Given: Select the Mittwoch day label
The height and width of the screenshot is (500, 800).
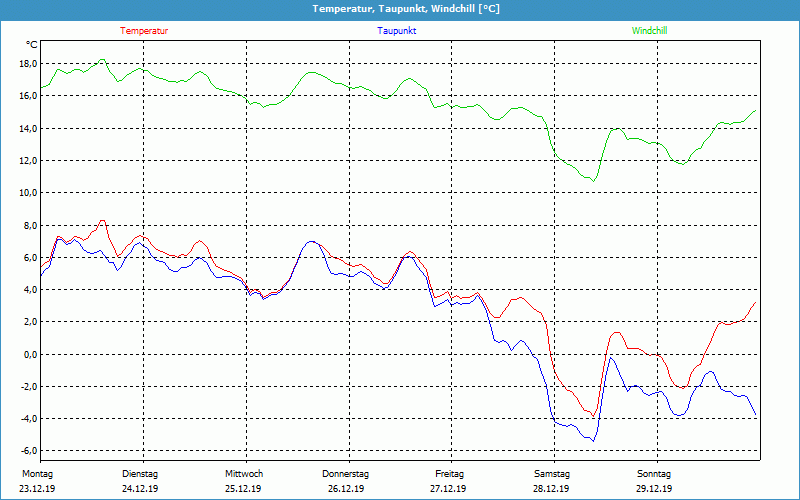Looking at the screenshot, I should [244, 474].
